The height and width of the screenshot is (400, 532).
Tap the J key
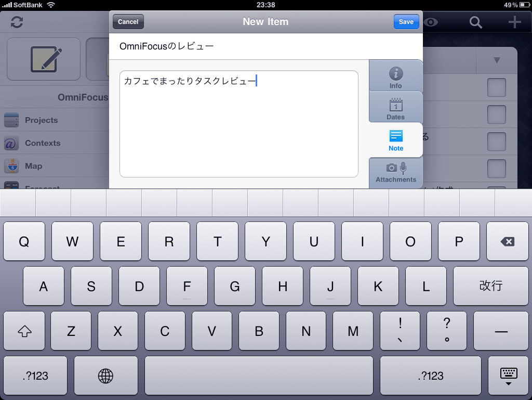(x=330, y=286)
